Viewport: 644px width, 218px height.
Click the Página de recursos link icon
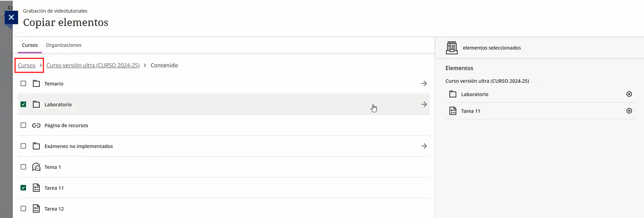pyautogui.click(x=36, y=126)
